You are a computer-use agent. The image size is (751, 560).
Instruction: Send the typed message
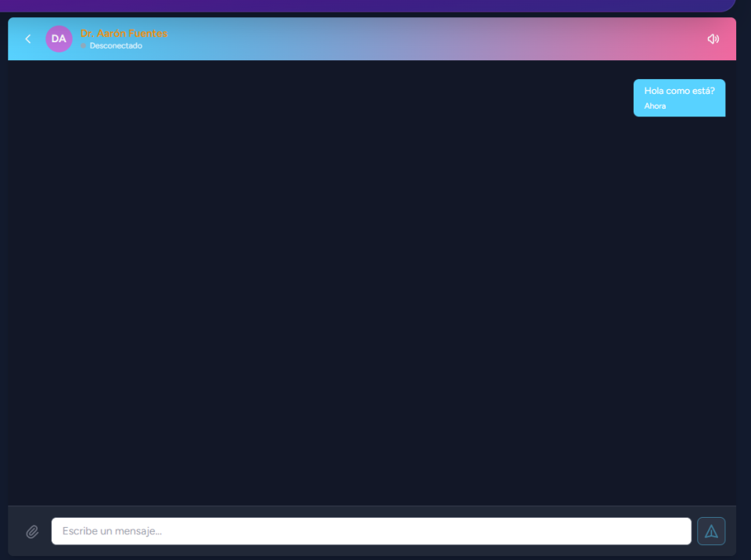tap(711, 531)
